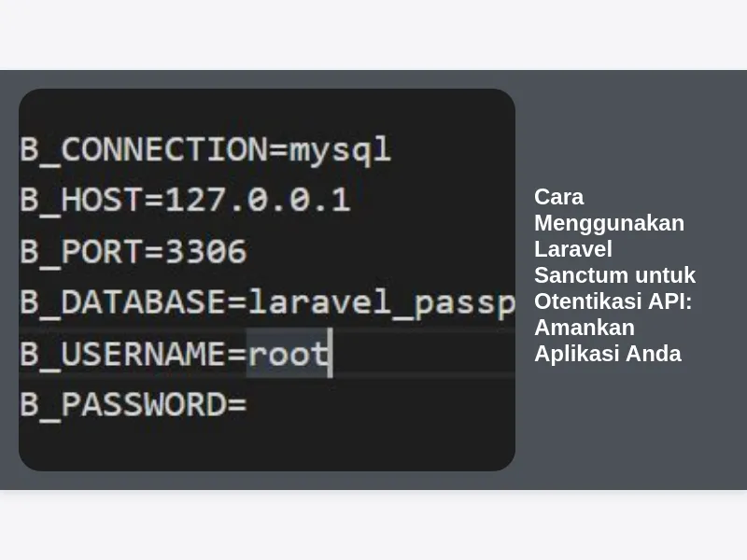Click the text cursor after root
747x560 pixels.
click(331, 353)
